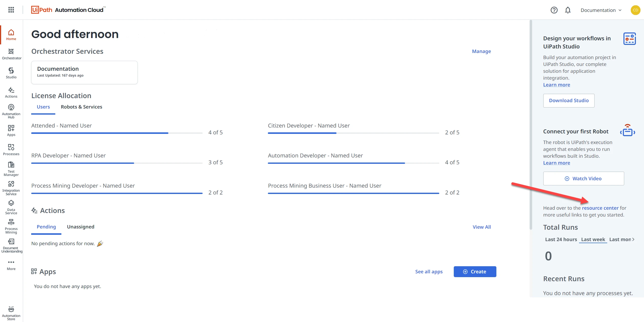Click the Download Studio button
Screen dimensions: 644x322
tap(569, 101)
